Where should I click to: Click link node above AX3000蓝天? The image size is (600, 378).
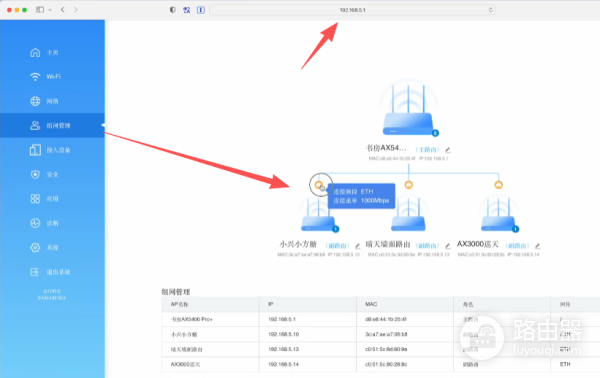pyautogui.click(x=499, y=185)
